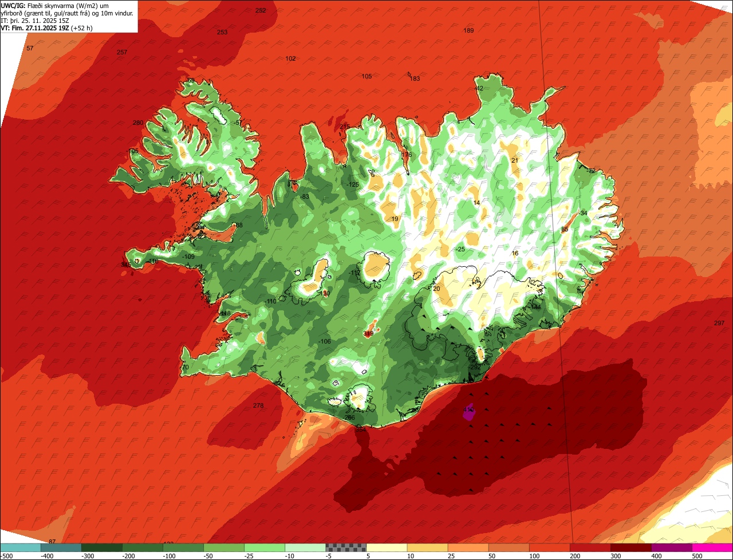Screen dimensions: 733x560
Task: Click the map value 189
Action: coord(468,30)
